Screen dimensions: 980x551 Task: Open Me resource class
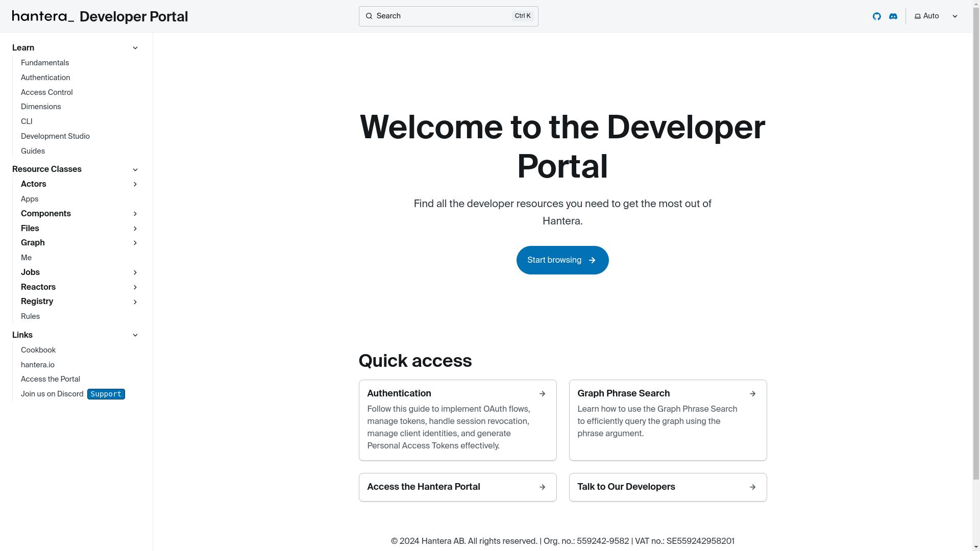click(x=26, y=258)
